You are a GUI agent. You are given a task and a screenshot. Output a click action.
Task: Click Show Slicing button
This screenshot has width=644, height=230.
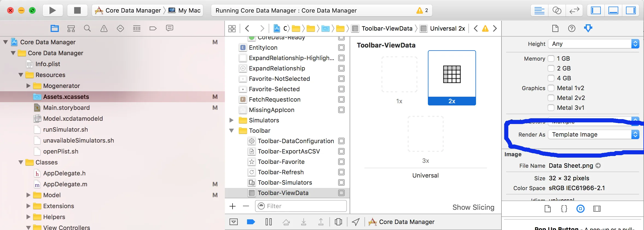(x=473, y=208)
